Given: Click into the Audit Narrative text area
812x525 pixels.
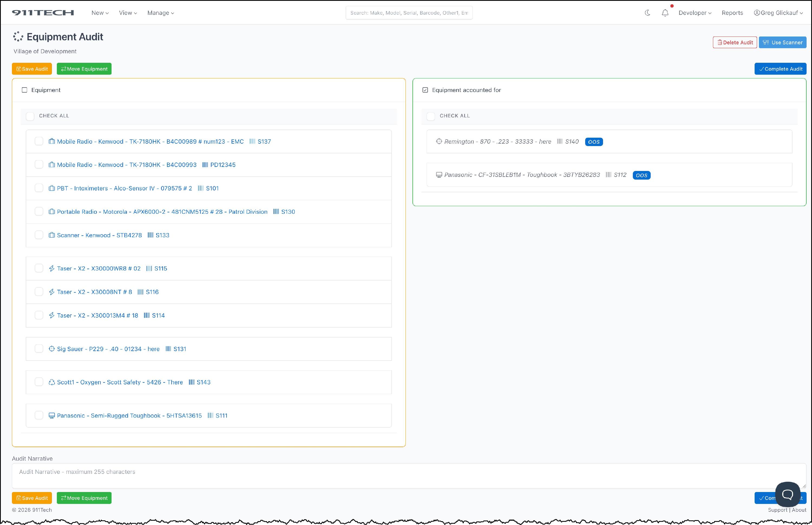Looking at the screenshot, I should pos(408,476).
